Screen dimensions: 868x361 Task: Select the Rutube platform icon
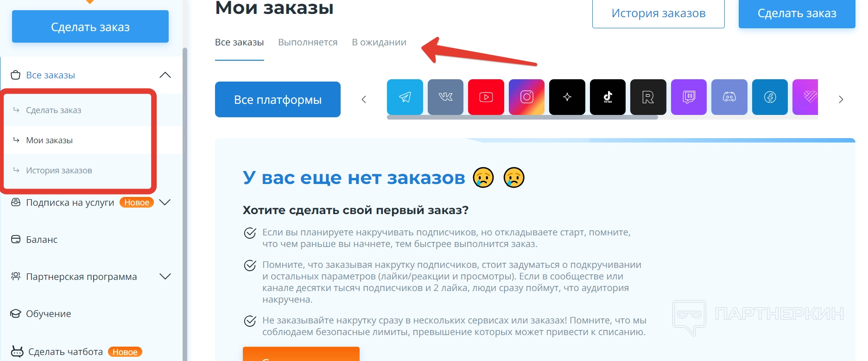pyautogui.click(x=648, y=97)
